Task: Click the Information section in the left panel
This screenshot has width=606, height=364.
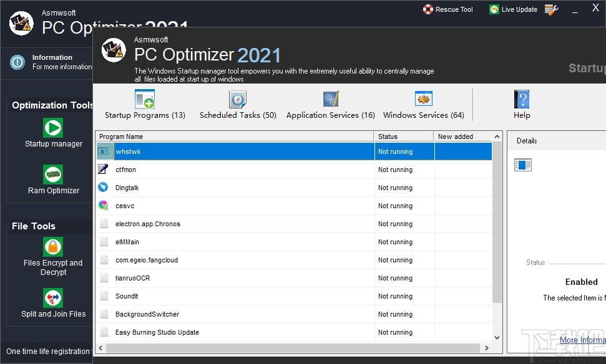Action: point(47,62)
